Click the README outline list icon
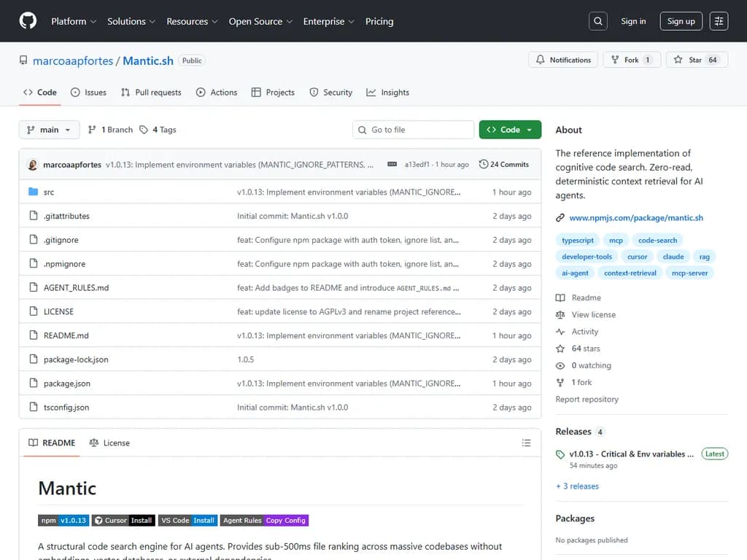This screenshot has width=747, height=560. (527, 443)
